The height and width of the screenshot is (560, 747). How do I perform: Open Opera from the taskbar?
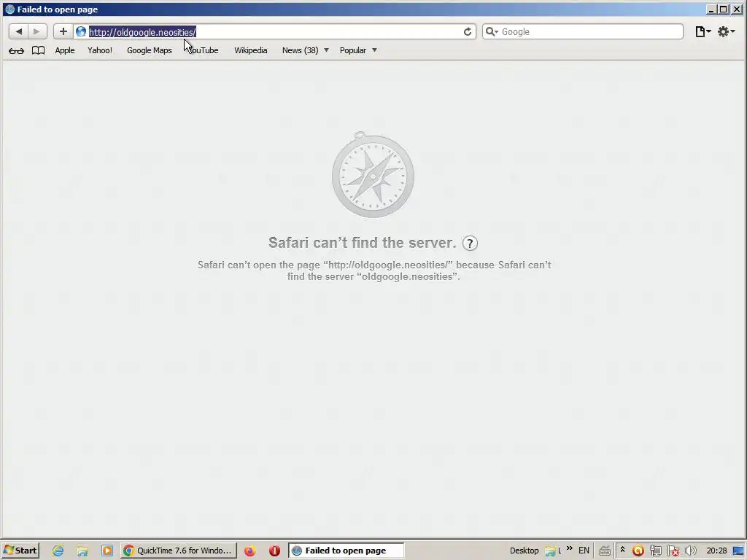point(274,551)
